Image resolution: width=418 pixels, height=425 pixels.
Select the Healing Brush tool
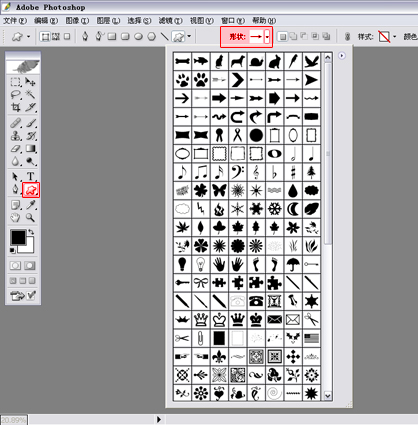15,123
